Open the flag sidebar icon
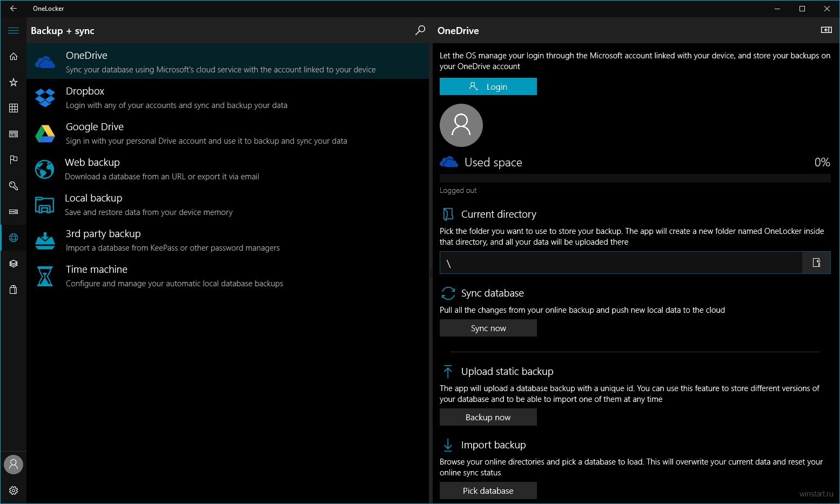Image resolution: width=840 pixels, height=504 pixels. point(14,160)
